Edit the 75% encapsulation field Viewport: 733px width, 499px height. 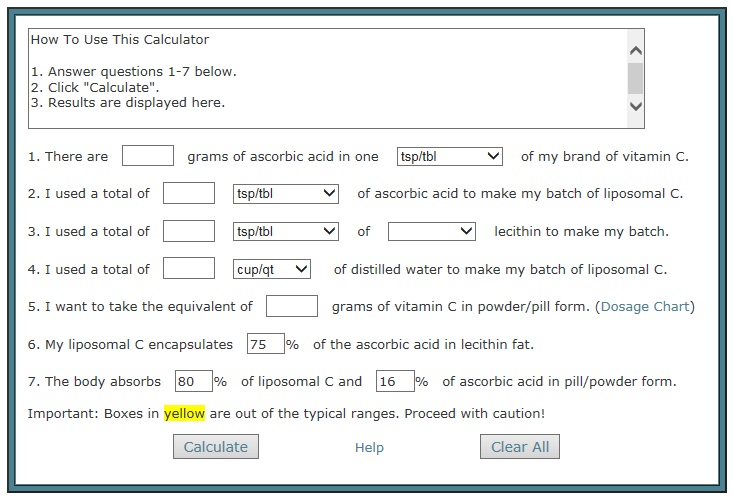click(265, 344)
